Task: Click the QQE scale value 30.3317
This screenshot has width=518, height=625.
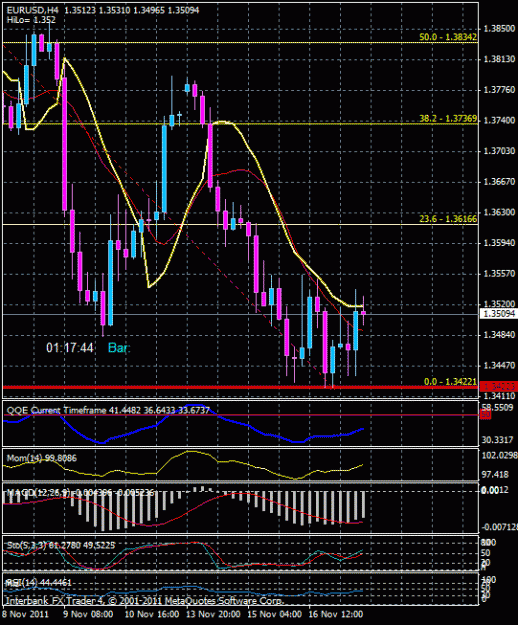Action: (498, 440)
